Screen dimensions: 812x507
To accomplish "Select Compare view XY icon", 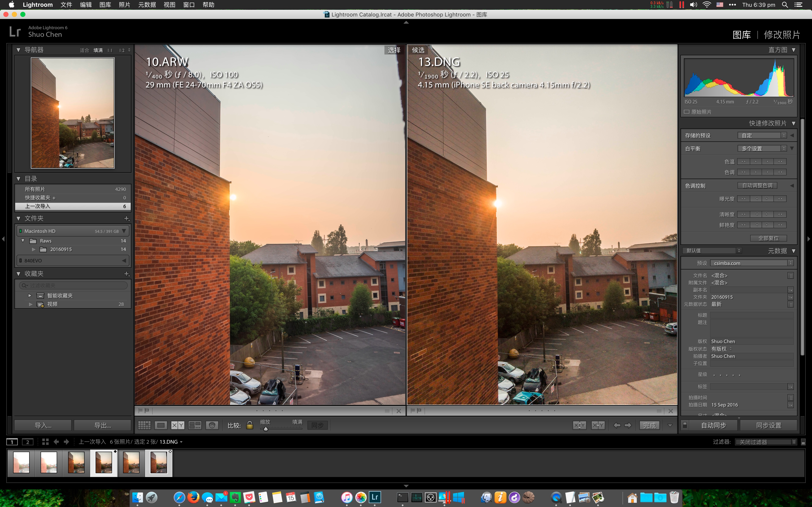I will [x=177, y=425].
